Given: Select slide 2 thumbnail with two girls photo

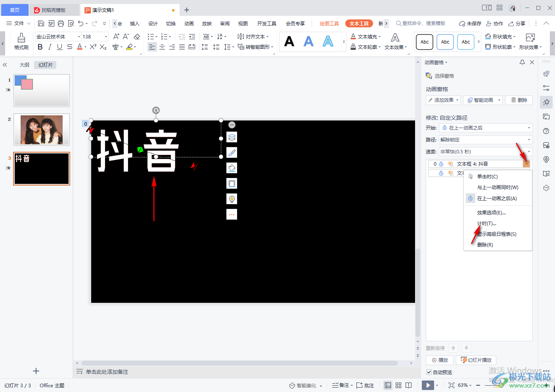Looking at the screenshot, I should (x=42, y=130).
